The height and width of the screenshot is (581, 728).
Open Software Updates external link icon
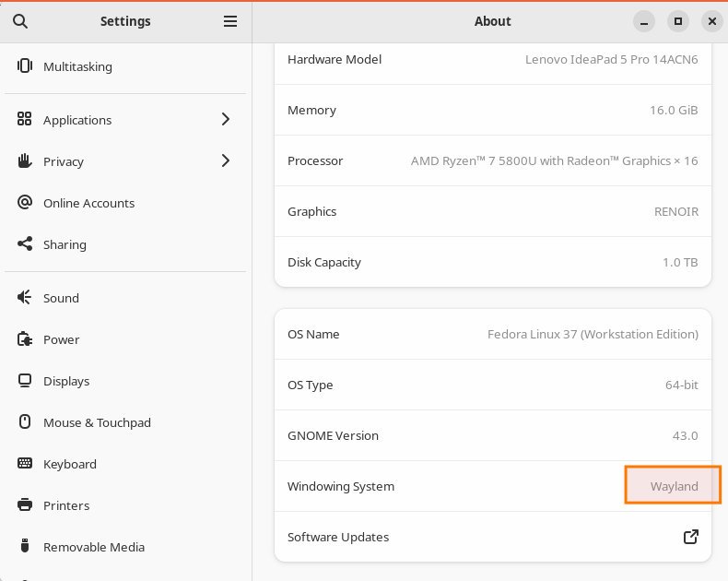coord(689,537)
